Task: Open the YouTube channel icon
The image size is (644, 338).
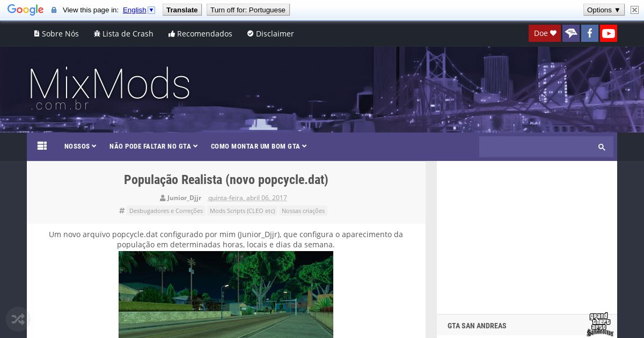Action: click(609, 33)
